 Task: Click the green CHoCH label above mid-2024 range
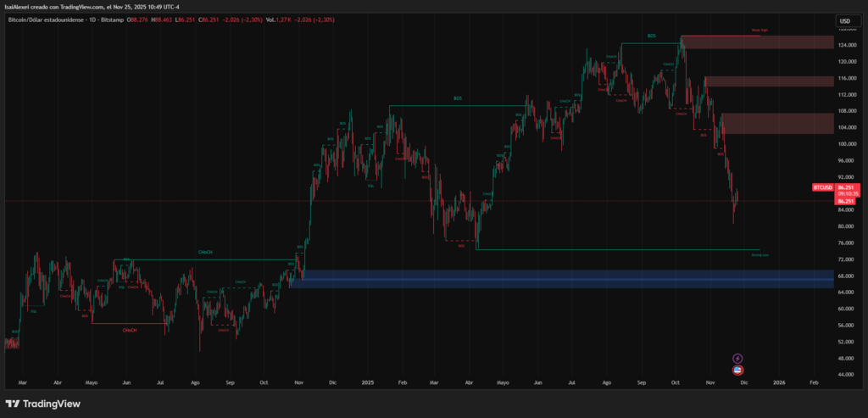pyautogui.click(x=205, y=252)
